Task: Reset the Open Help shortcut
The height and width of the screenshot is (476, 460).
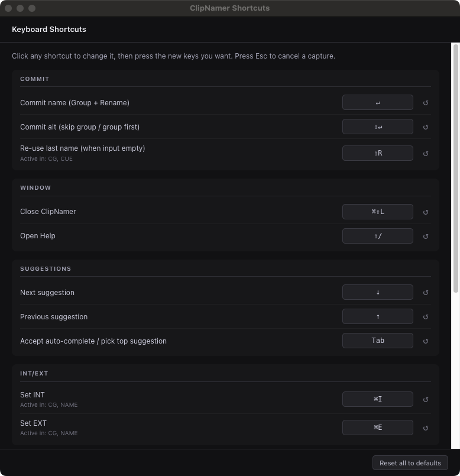Action: click(x=426, y=237)
